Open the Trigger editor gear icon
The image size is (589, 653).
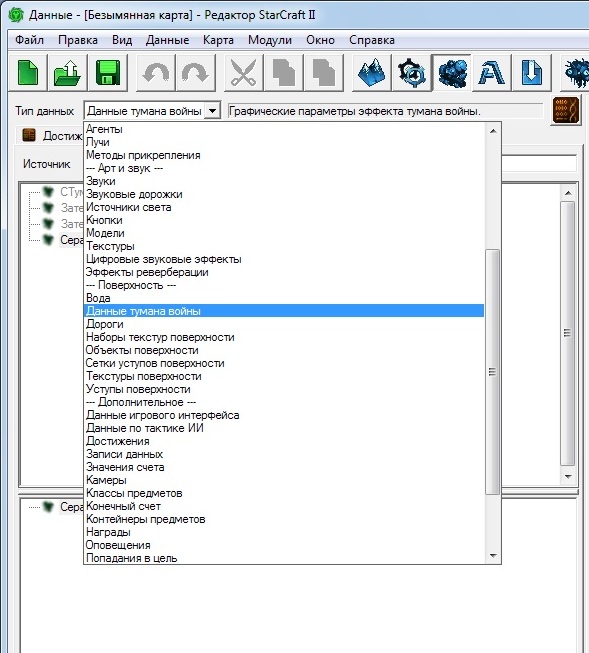pyautogui.click(x=412, y=72)
